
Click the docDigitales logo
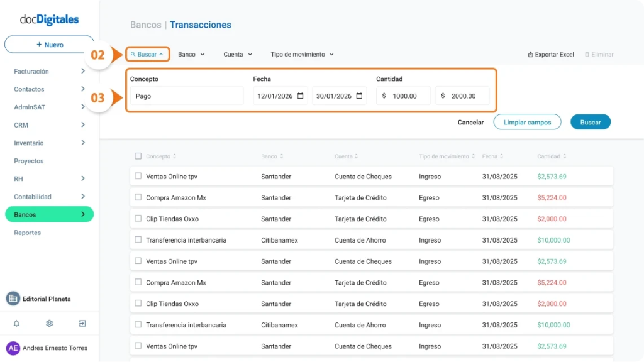point(49,19)
